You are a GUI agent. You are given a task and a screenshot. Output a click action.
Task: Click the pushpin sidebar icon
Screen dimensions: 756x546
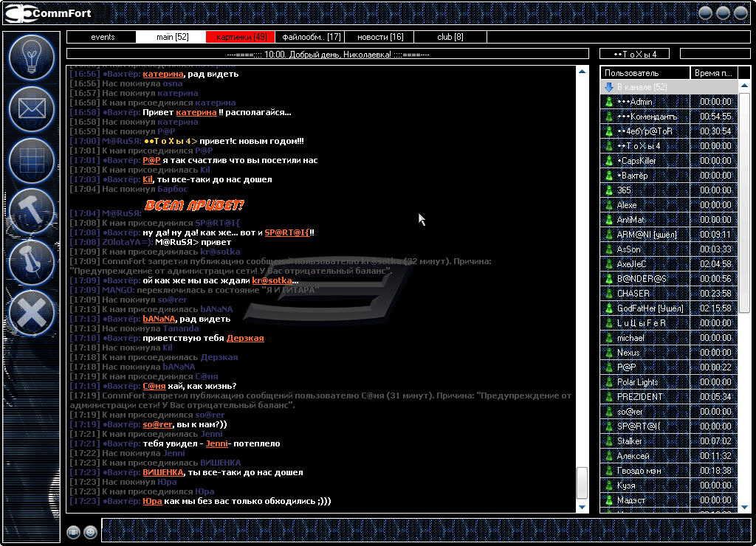point(32,263)
